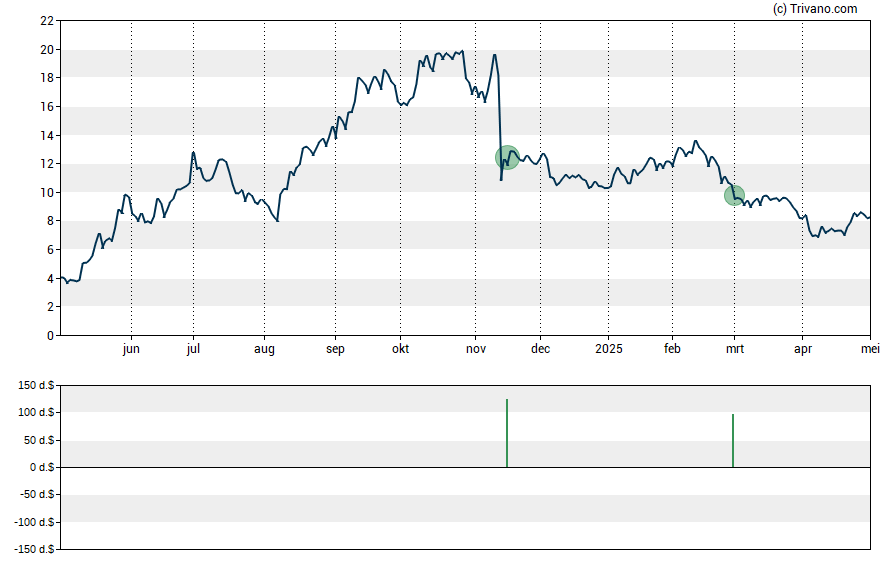Click the 'jun' x-axis label
Screen dimensions: 888x565
click(131, 349)
